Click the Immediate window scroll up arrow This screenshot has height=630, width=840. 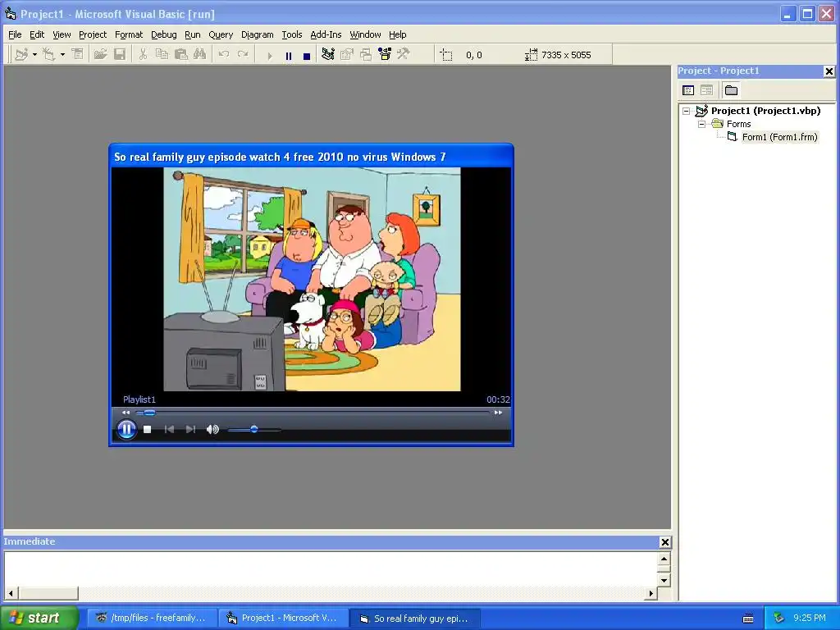coord(664,559)
